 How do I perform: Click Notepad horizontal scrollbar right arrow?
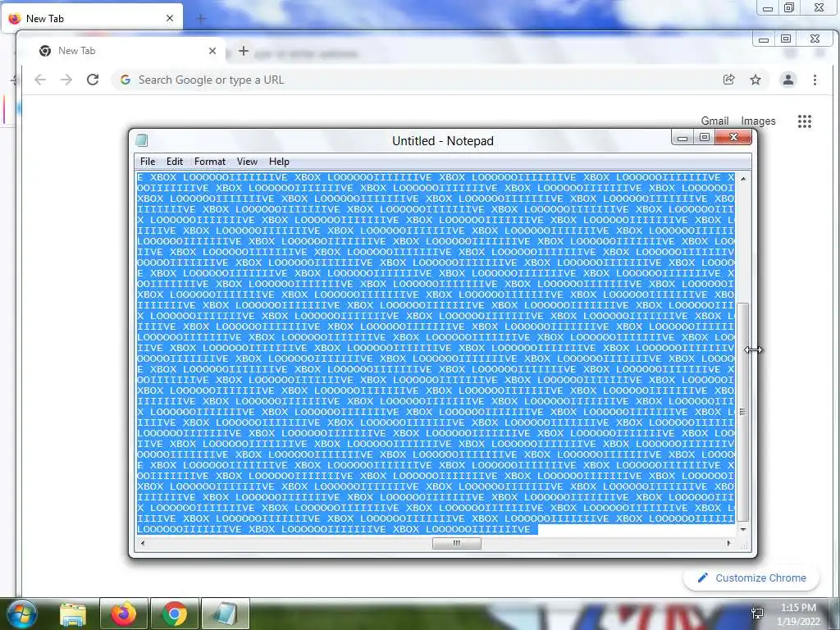[728, 543]
